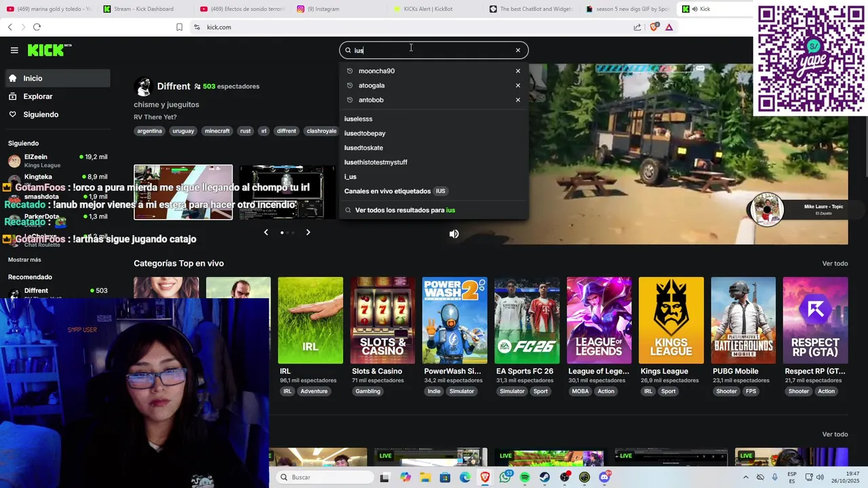This screenshot has width=868, height=488.
Task: Open Kings League category card
Action: point(671,321)
